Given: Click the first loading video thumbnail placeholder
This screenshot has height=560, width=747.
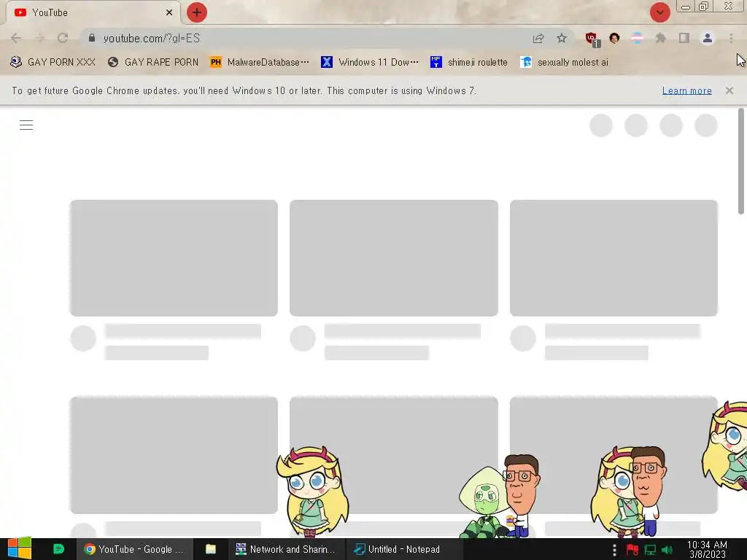Looking at the screenshot, I should [174, 258].
